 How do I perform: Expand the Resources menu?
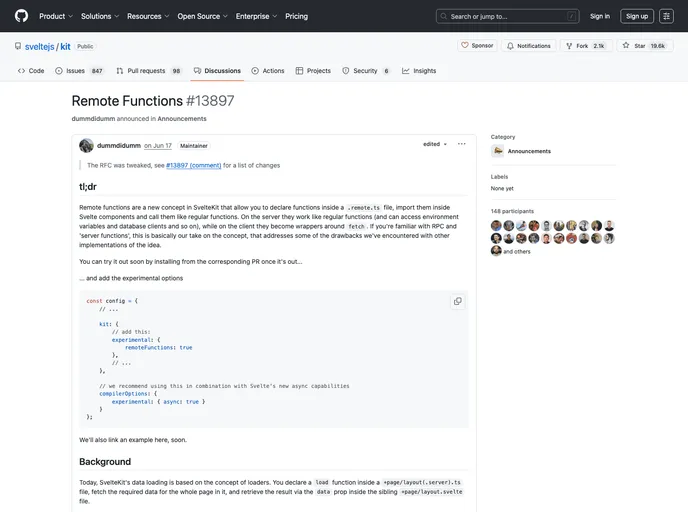148,16
